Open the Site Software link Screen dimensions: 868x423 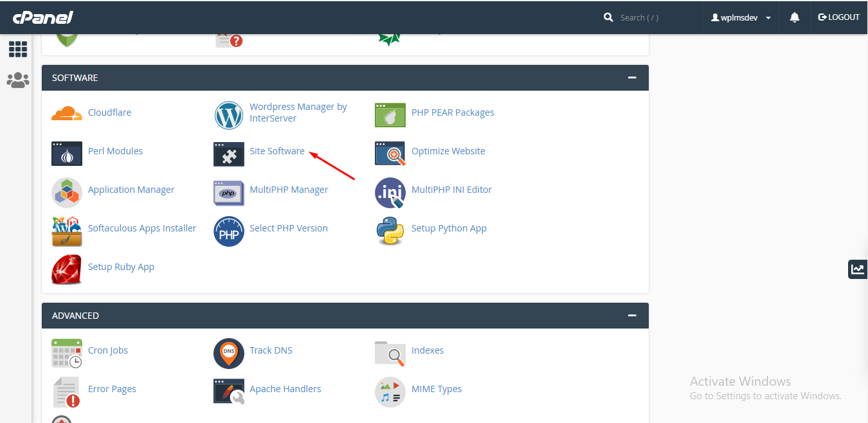tap(277, 151)
